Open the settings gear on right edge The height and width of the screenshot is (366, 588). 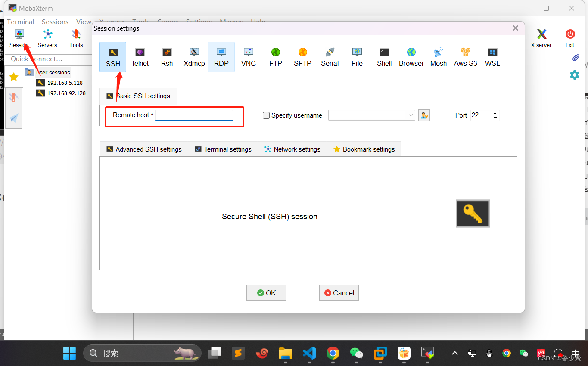(x=575, y=75)
